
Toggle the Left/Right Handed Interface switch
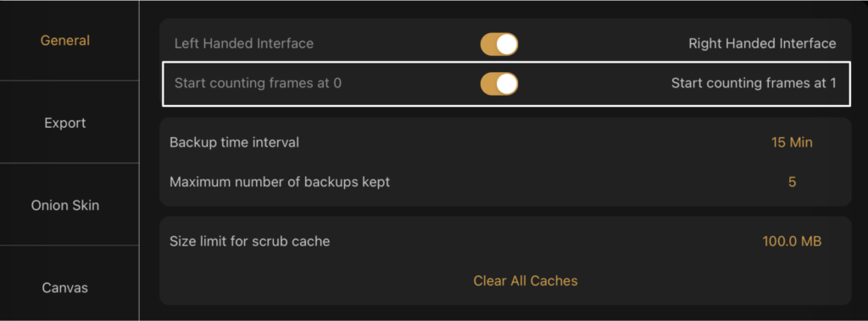point(498,44)
